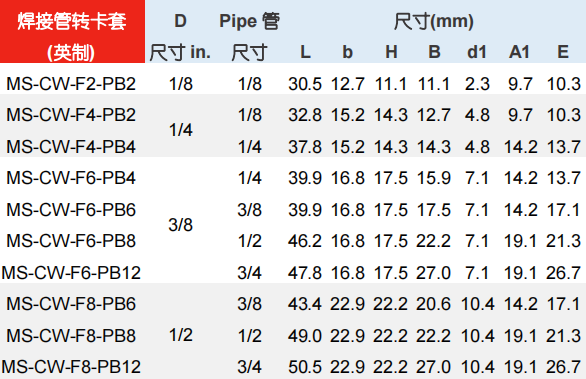Click the red 焊接管转卡套 header cell
586x379 pixels.
point(72,31)
